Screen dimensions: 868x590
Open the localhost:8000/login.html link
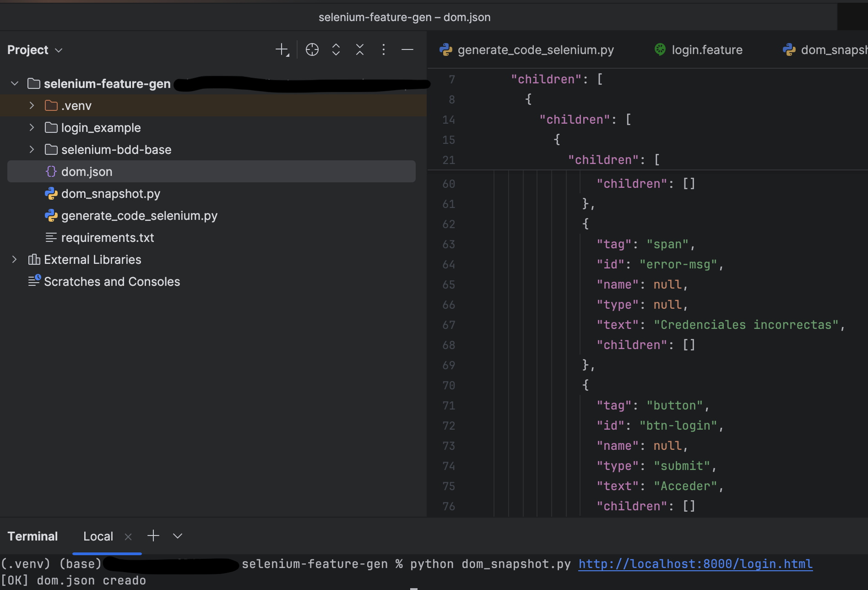coord(695,564)
